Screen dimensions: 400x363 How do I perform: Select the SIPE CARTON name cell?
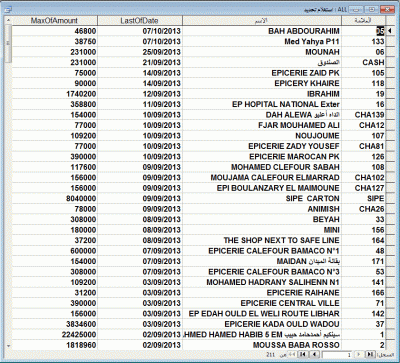pyautogui.click(x=262, y=198)
